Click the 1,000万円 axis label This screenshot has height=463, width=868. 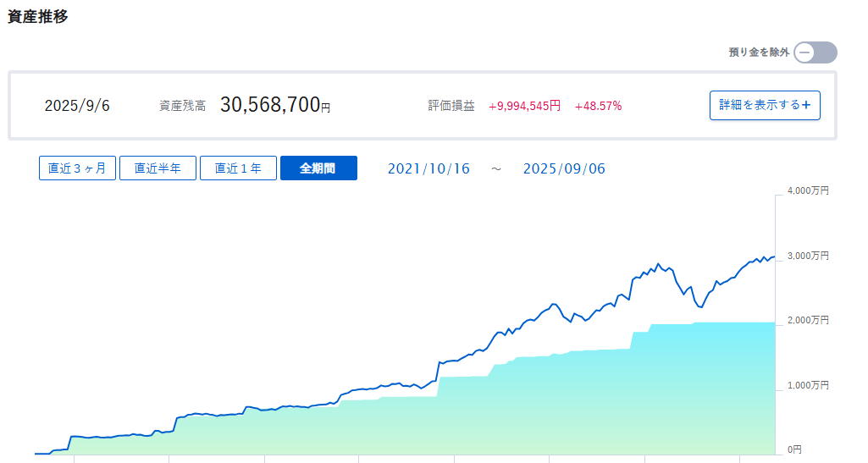coord(808,385)
